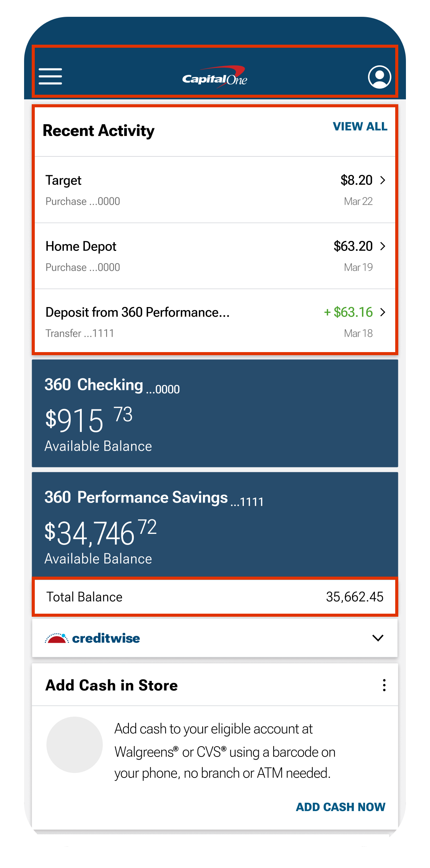The width and height of the screenshot is (430, 868).
Task: Select the Home Depot $63.20 purchase
Action: click(x=215, y=256)
